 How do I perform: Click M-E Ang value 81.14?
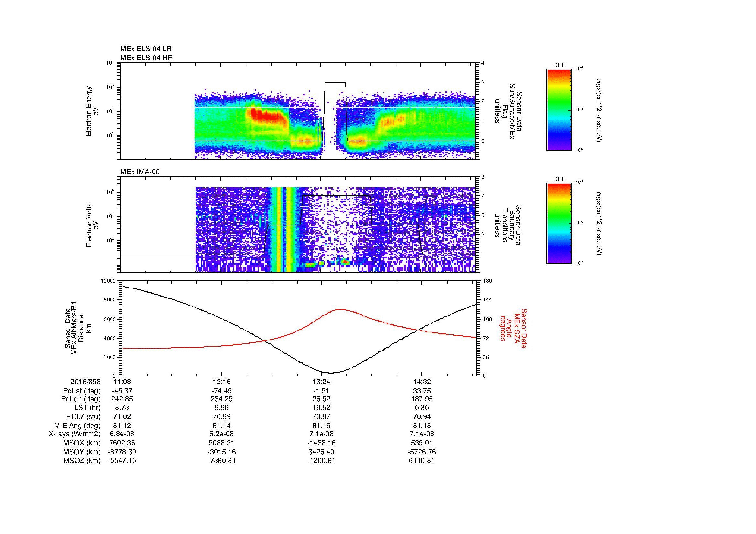coord(222,425)
